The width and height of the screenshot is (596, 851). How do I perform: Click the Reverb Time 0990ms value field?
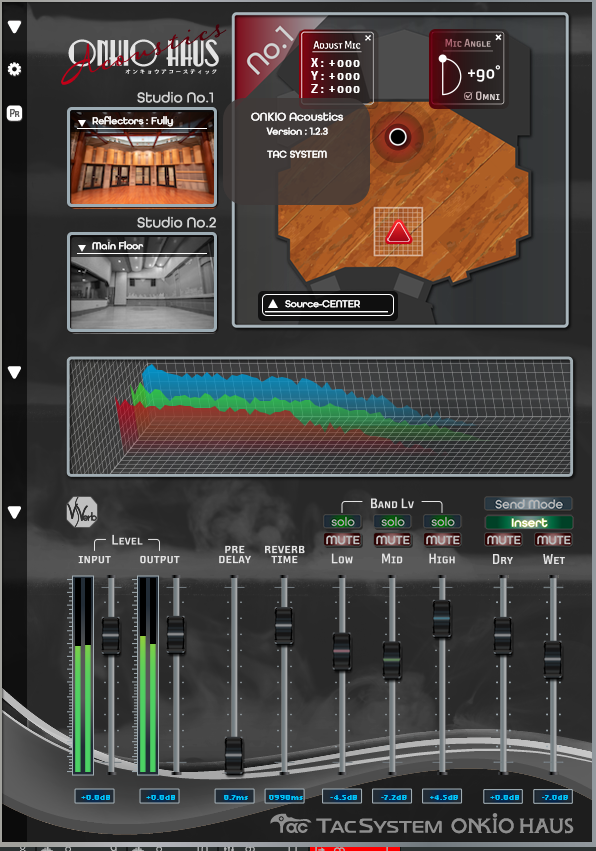284,797
